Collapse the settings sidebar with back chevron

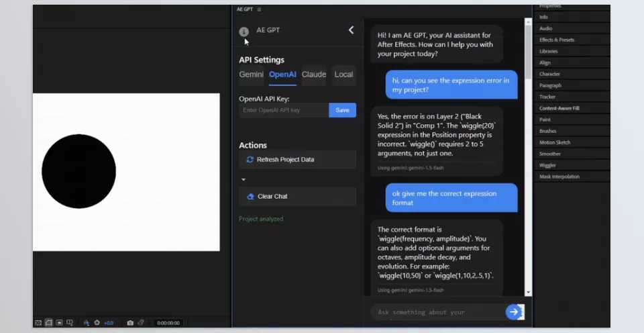(351, 30)
